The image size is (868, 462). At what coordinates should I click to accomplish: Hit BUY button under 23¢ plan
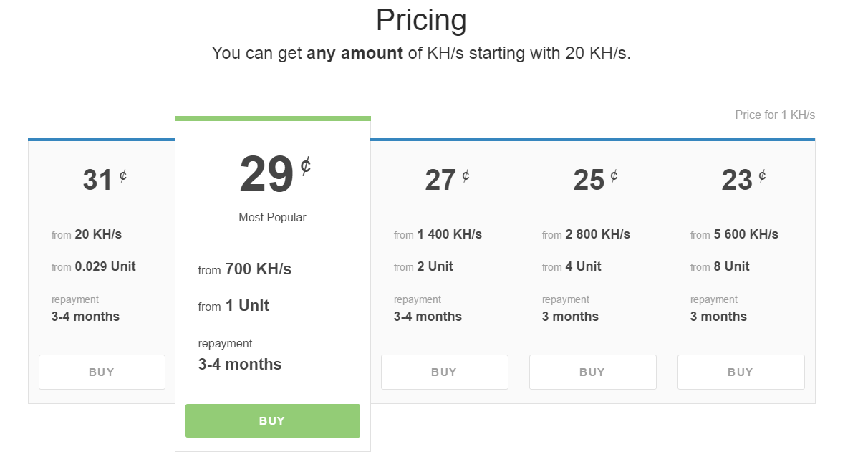tap(741, 372)
